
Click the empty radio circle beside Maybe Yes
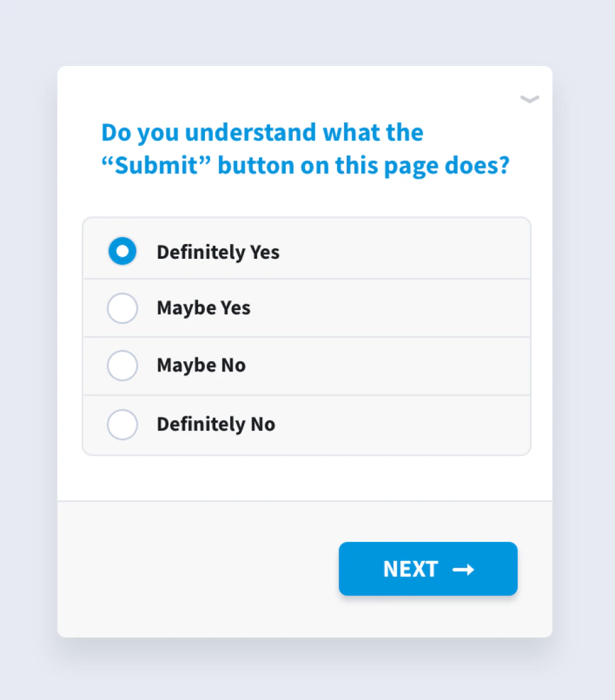click(122, 308)
